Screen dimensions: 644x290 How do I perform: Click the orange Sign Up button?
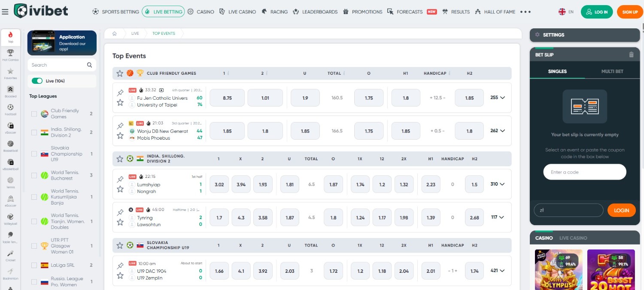pos(630,12)
